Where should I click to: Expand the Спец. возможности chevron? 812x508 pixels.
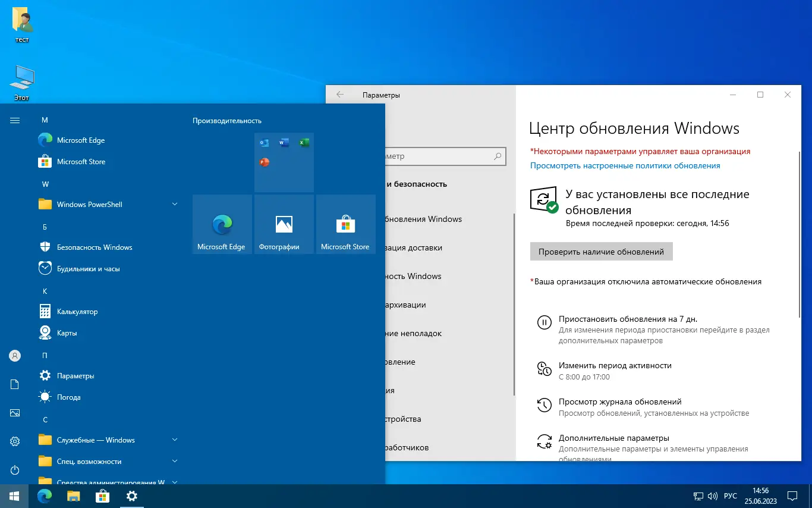pyautogui.click(x=175, y=462)
